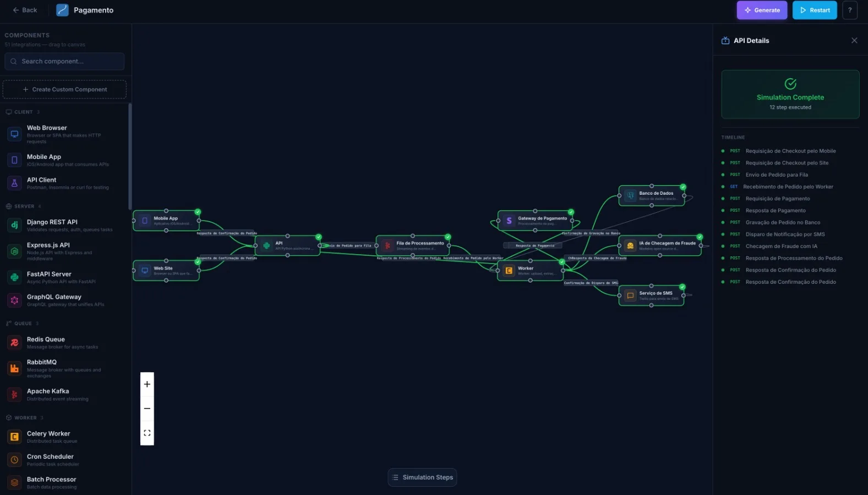The image size is (868, 495).
Task: Close the API Details panel
Action: [x=854, y=40]
